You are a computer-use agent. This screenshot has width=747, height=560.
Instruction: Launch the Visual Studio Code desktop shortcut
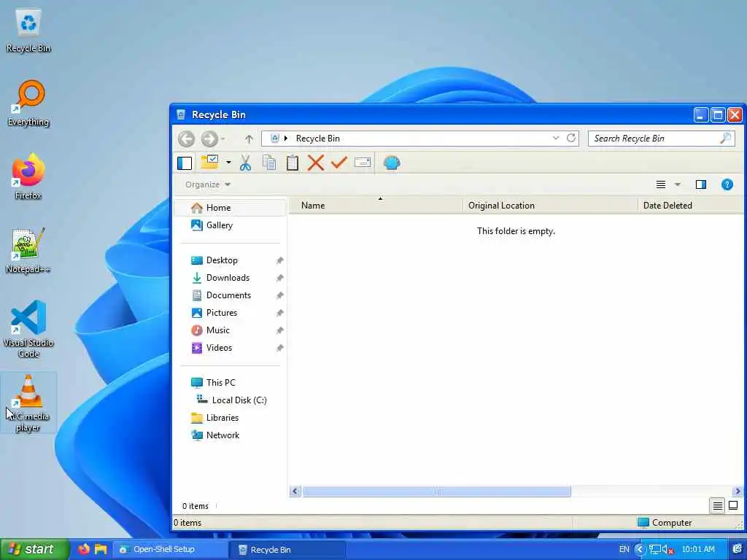click(x=28, y=329)
